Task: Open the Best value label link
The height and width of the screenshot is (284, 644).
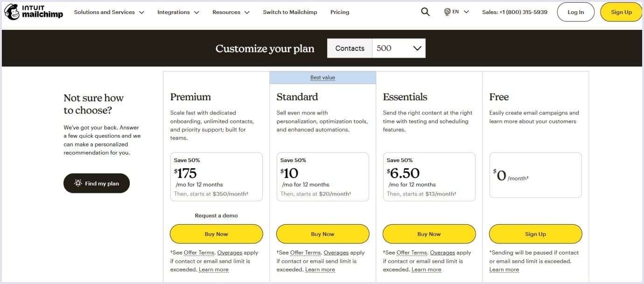Action: click(322, 78)
